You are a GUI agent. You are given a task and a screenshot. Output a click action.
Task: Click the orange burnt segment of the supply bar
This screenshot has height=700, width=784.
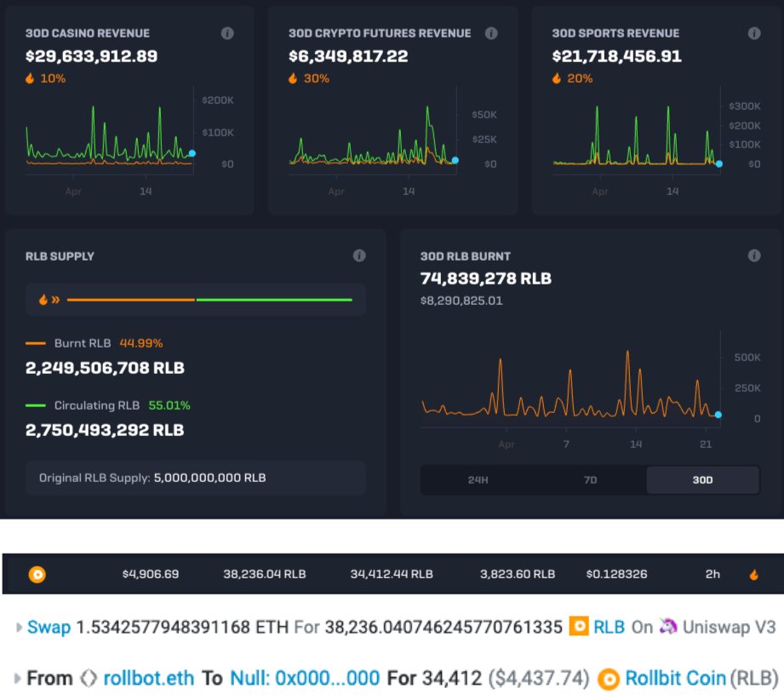(130, 300)
